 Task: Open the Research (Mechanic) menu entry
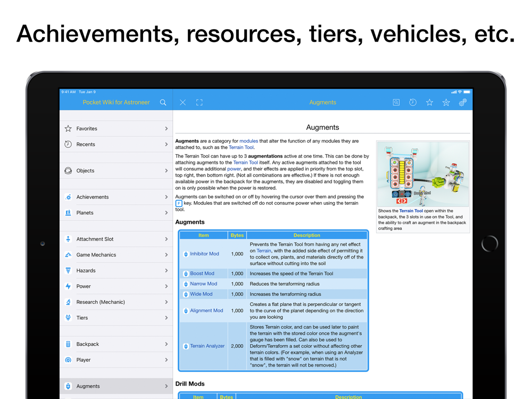pyautogui.click(x=116, y=302)
